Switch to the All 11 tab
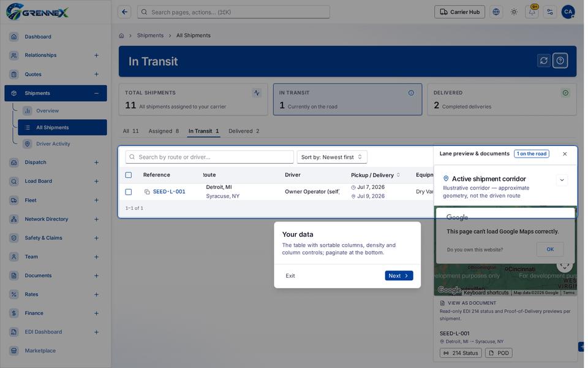Image resolution: width=588 pixels, height=368 pixels. tap(130, 131)
